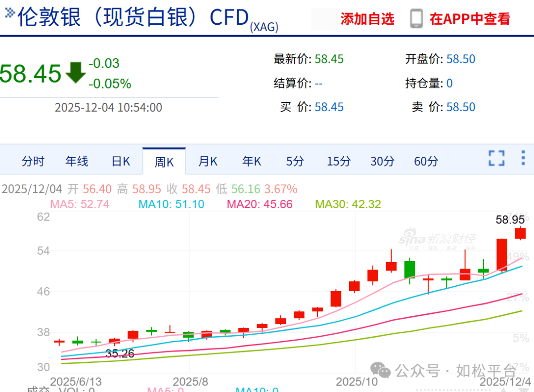Image resolution: width=534 pixels, height=392 pixels.
Task: Show the 年K yearly chart
Action: tap(251, 161)
